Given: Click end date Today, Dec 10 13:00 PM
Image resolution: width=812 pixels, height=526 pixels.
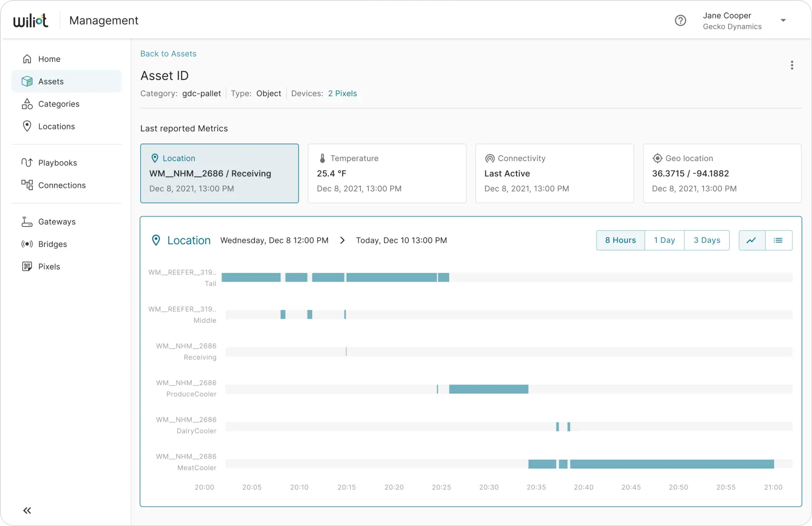Looking at the screenshot, I should (401, 240).
